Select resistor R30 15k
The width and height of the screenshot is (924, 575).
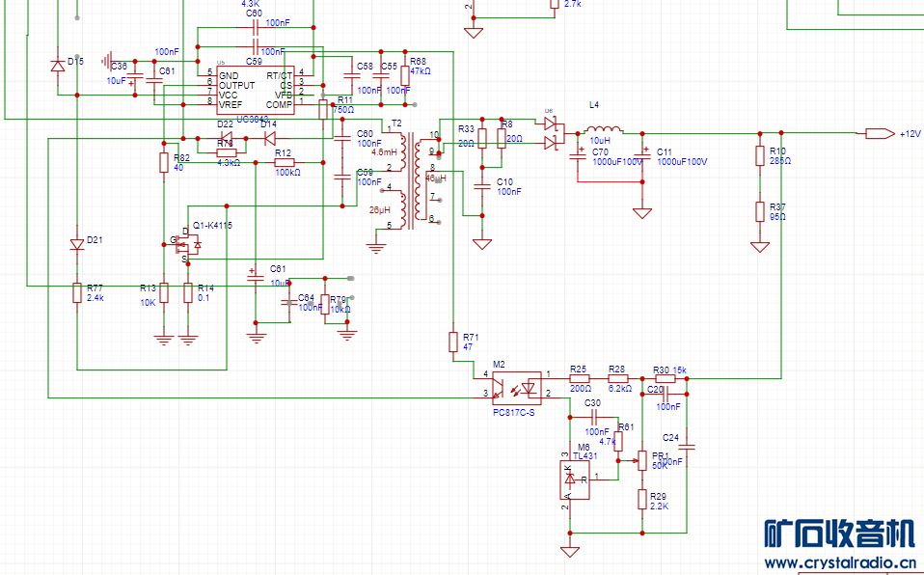(x=666, y=378)
